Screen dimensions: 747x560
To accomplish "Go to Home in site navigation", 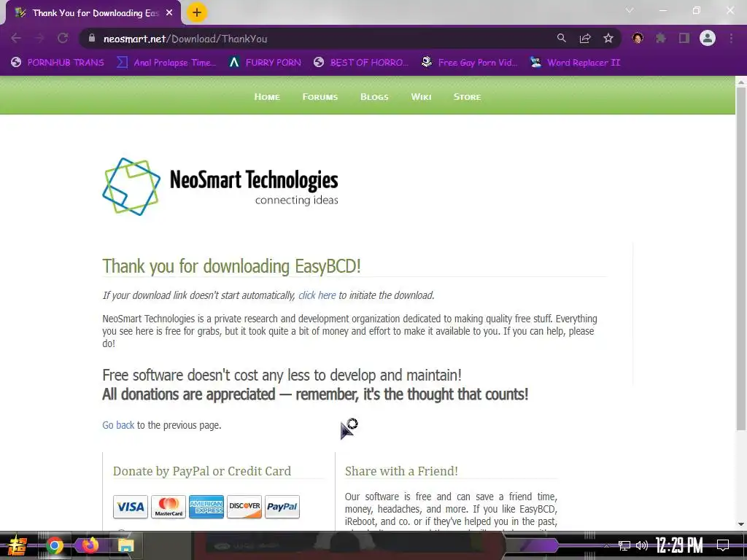I will tap(267, 97).
